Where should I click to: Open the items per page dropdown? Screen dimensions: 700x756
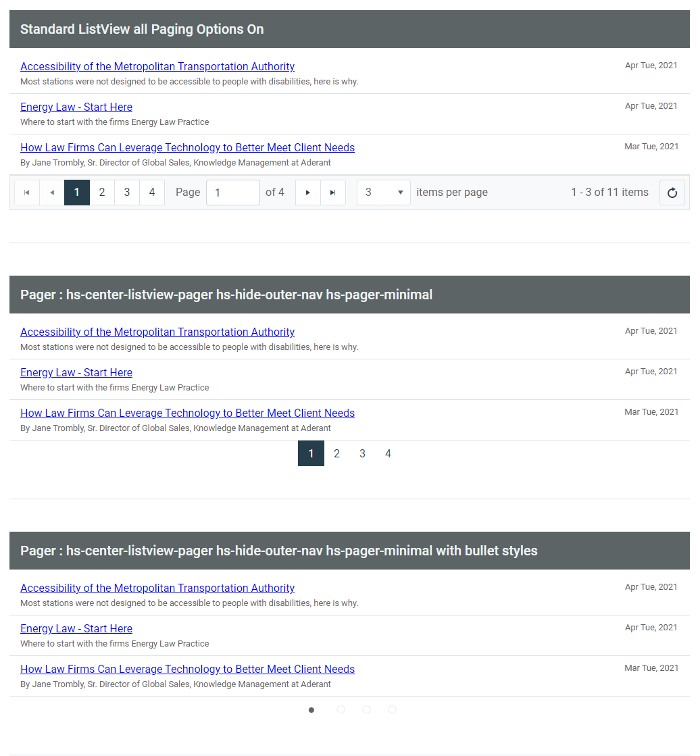click(x=383, y=192)
